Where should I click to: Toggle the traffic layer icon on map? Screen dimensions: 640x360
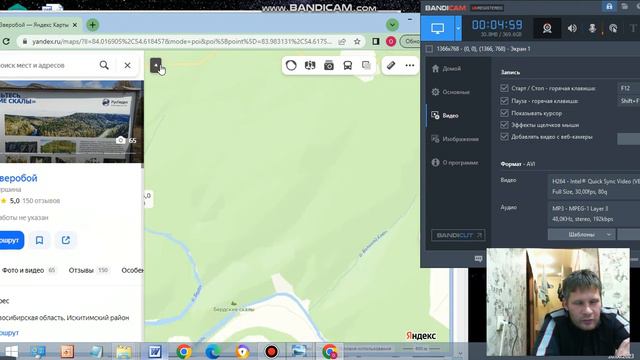(x=291, y=65)
